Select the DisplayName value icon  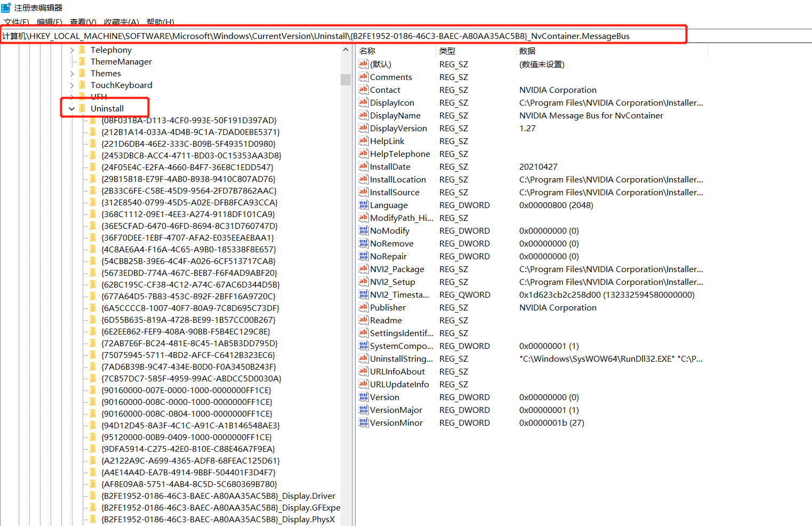coord(364,115)
